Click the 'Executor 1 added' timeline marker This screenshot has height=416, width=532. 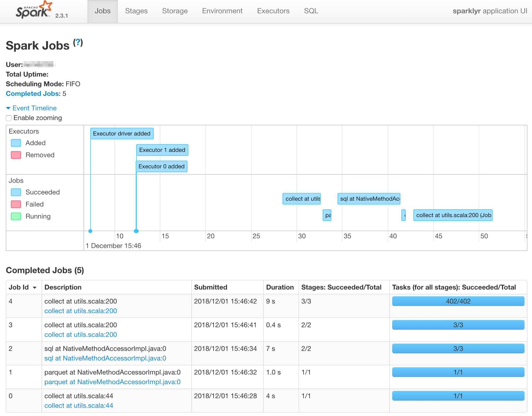tap(162, 150)
